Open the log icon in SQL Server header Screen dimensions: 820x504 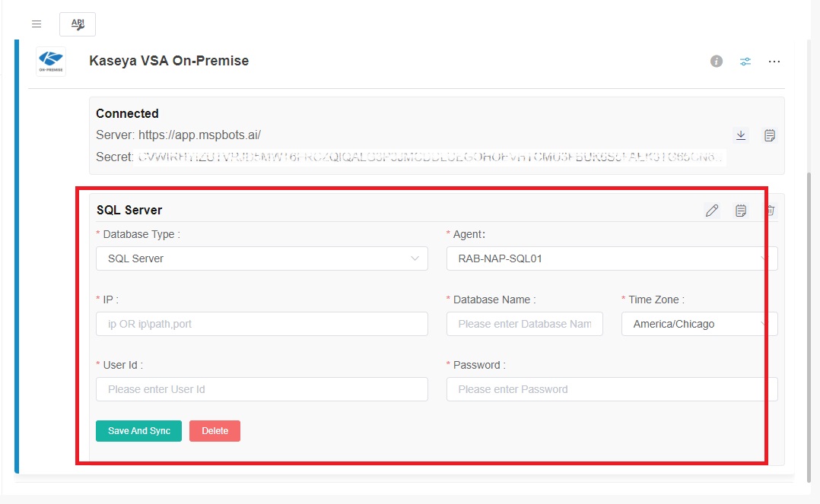(741, 210)
